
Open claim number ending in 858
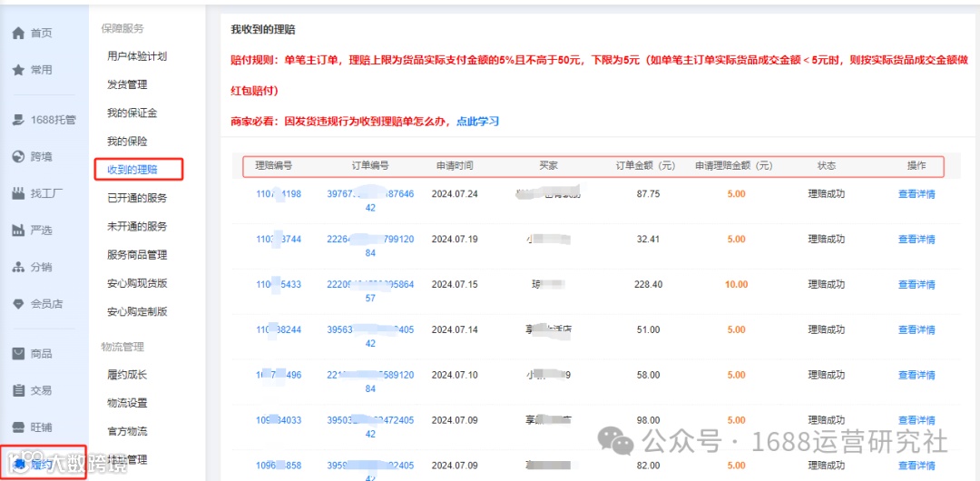(279, 466)
